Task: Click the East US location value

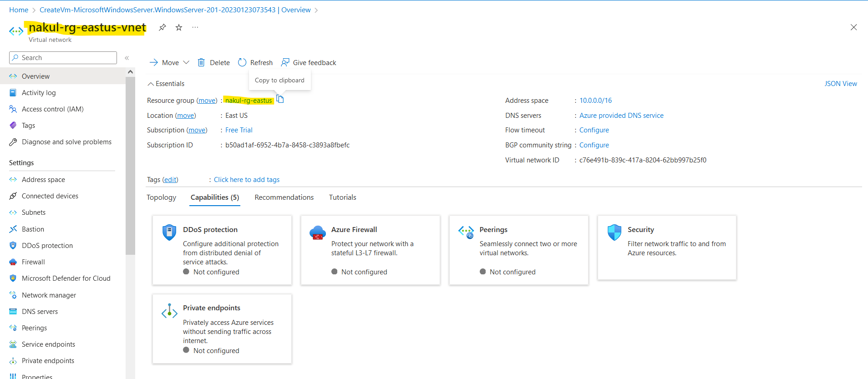Action: pos(237,116)
